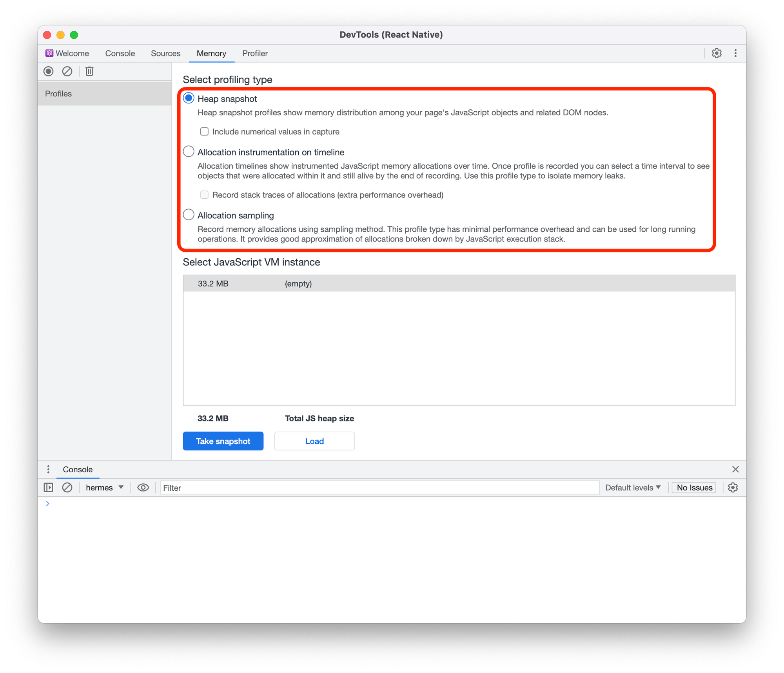Click the Select profiling type heading
Screen dimensions: 784x673
pos(227,79)
